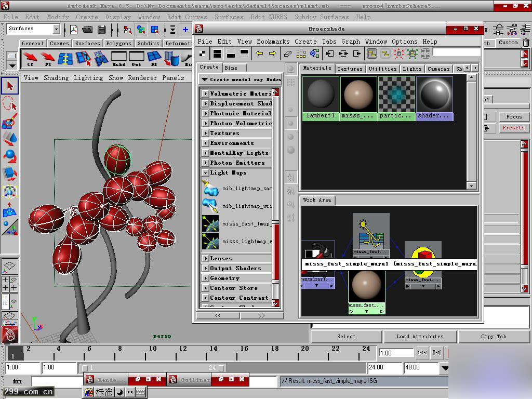Click the Presets button

click(513, 128)
